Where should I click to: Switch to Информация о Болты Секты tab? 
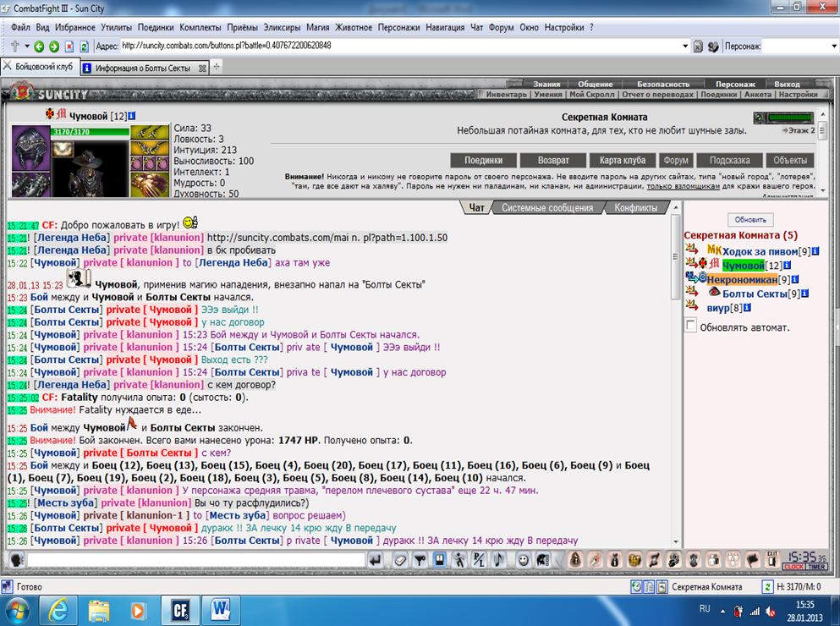click(x=142, y=68)
